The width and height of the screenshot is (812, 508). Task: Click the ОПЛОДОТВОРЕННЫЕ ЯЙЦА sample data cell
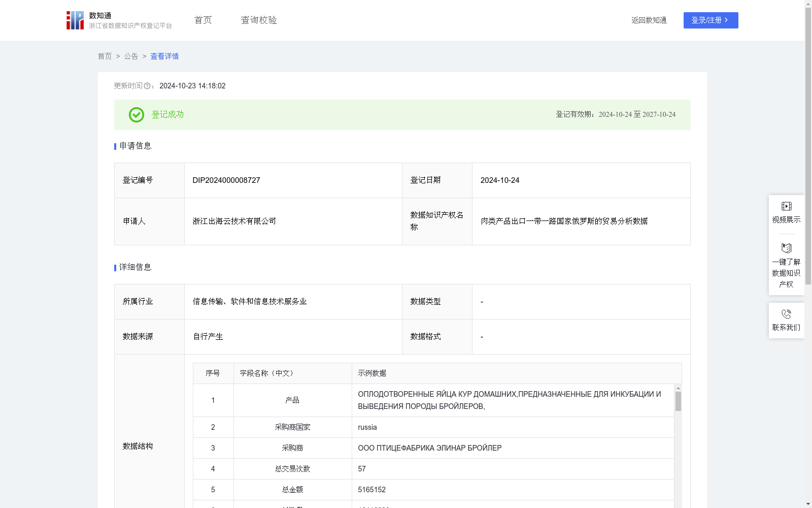[x=513, y=400]
